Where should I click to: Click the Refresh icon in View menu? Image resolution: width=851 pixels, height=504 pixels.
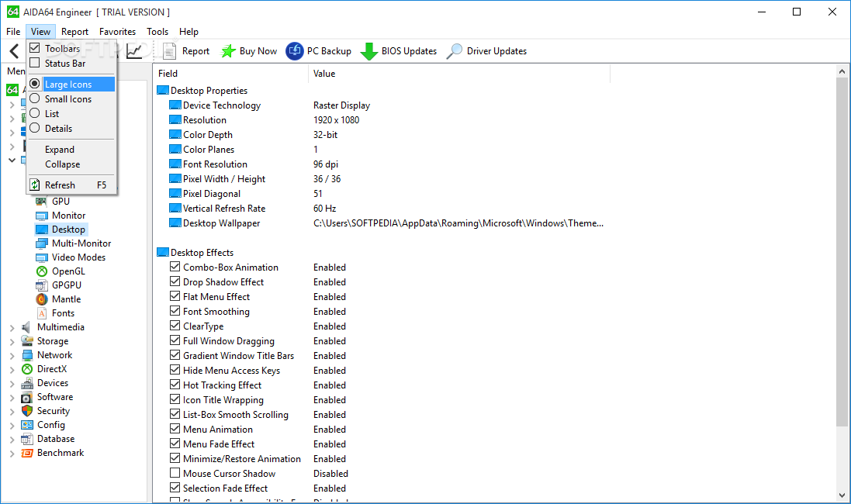pos(35,185)
